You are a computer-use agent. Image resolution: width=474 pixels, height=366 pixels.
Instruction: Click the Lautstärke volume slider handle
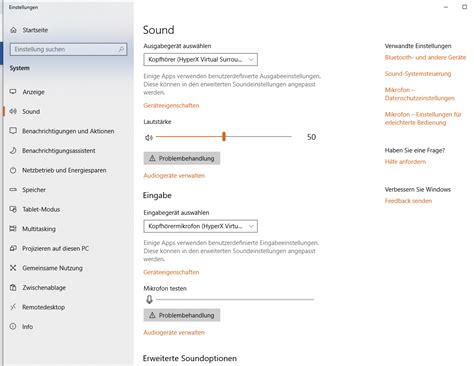(x=224, y=136)
